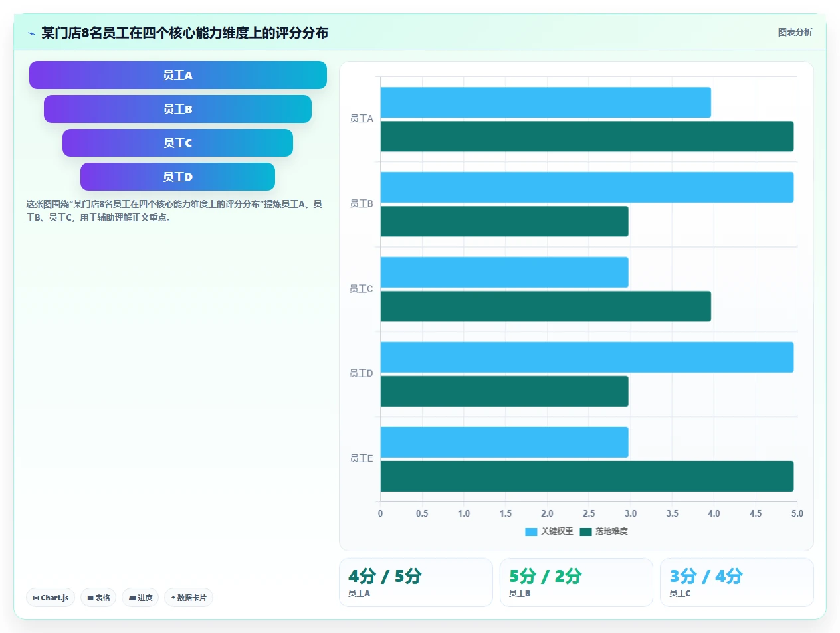Click the main heading title text
Screen dimensions: 840x633
pyautogui.click(x=185, y=33)
